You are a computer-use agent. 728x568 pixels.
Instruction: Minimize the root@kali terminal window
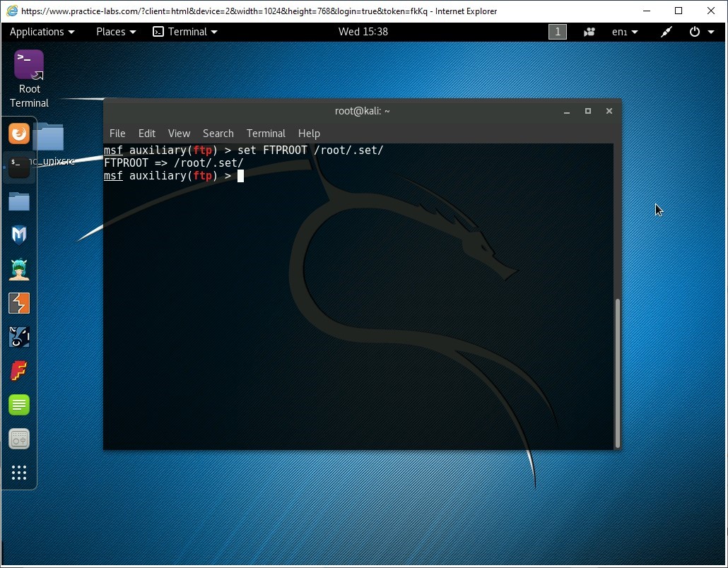click(567, 112)
